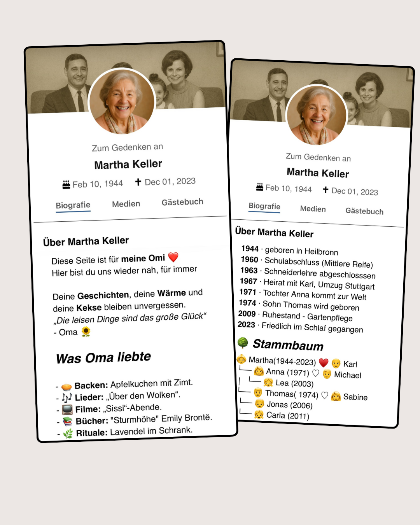Click the television icon beside Filme

(x=67, y=409)
